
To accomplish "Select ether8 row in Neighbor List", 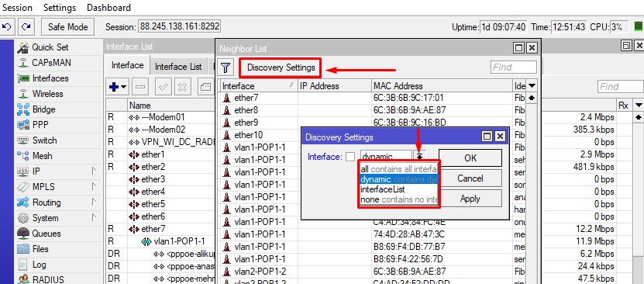I will pyautogui.click(x=372, y=110).
